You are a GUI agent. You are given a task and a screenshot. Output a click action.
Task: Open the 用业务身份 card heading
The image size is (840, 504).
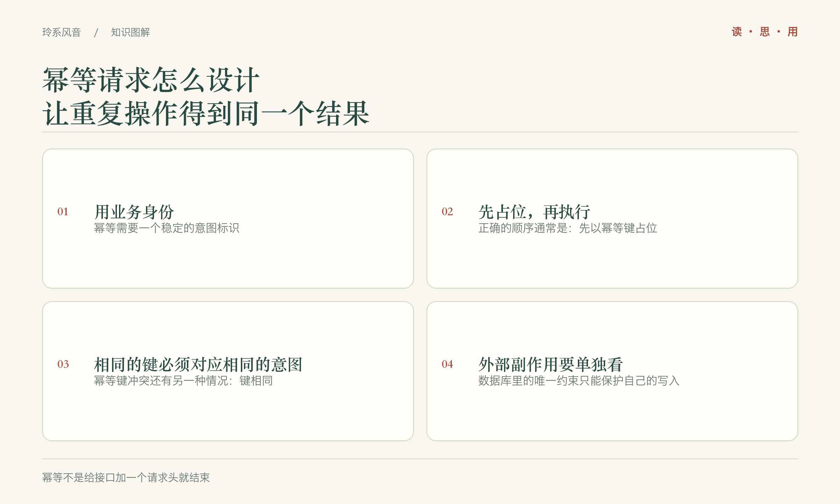(x=134, y=212)
